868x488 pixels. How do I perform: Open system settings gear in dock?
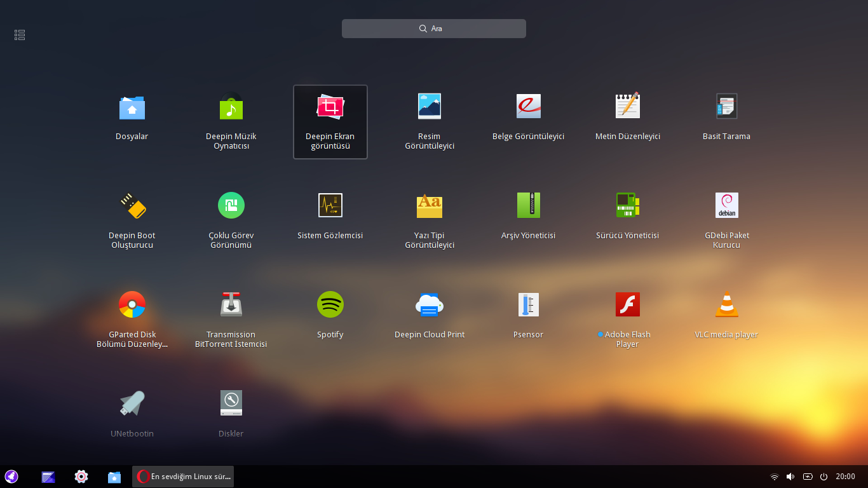click(x=81, y=477)
